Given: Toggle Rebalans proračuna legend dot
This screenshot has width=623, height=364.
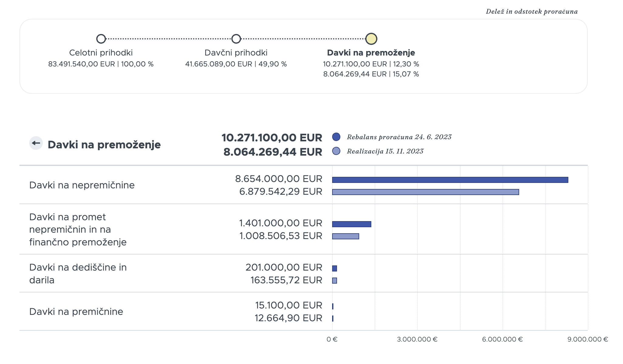Looking at the screenshot, I should click(x=336, y=137).
